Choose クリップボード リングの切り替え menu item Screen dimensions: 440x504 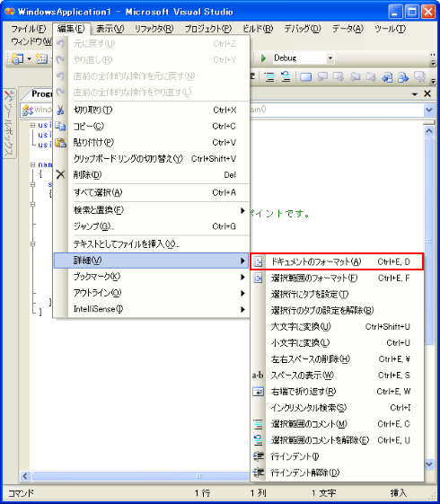pos(151,158)
